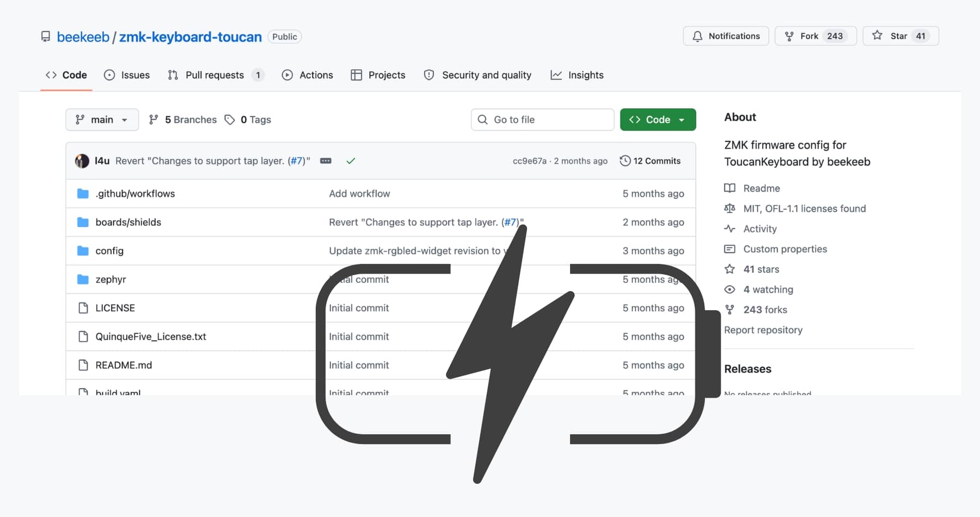
Task: Click the folder icon beside config
Action: [83, 251]
